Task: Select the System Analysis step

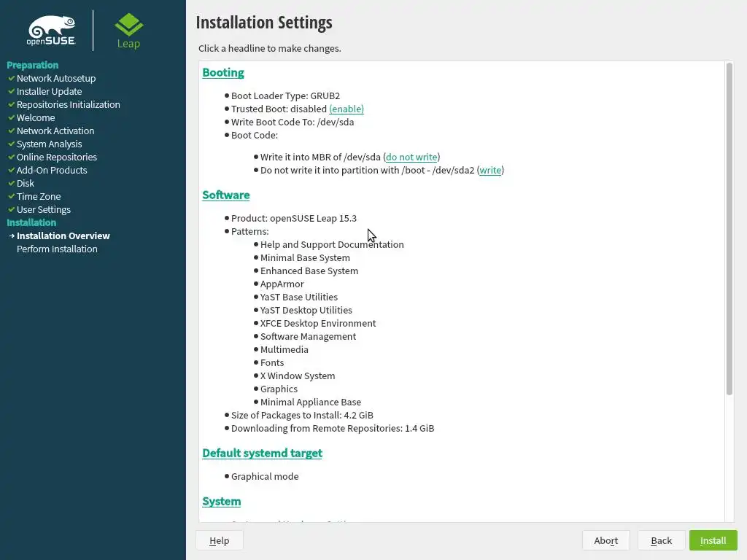Action: (49, 144)
